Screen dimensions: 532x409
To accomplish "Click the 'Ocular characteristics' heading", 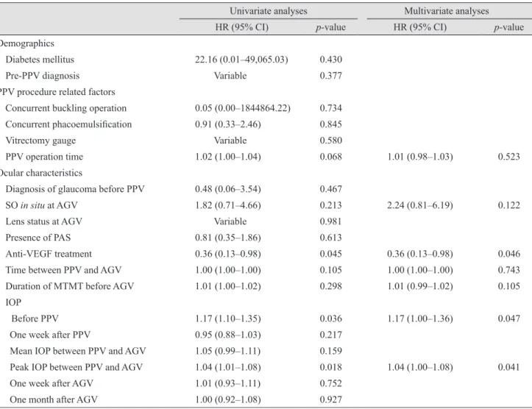I will [40, 173].
